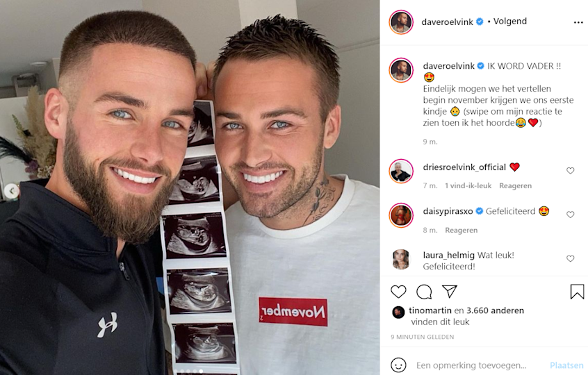Screen dimensions: 588x375
Task: Open tinomartin's profile link
Action: tap(430, 310)
